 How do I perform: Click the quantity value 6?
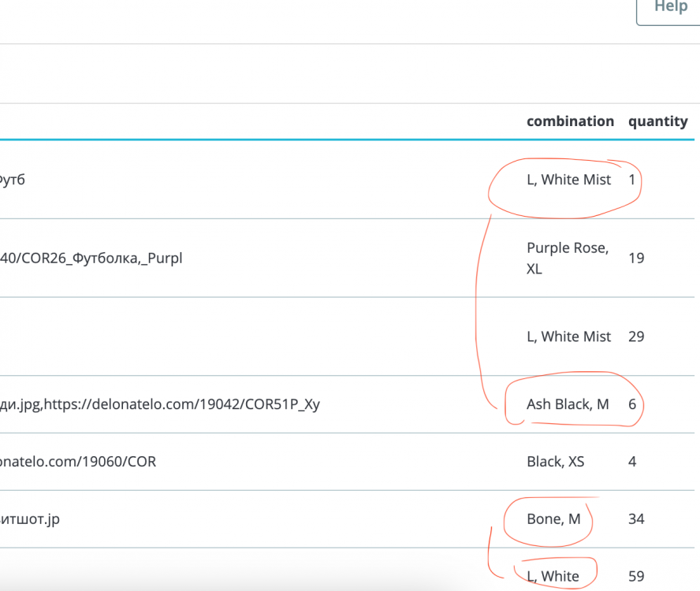[x=632, y=404]
